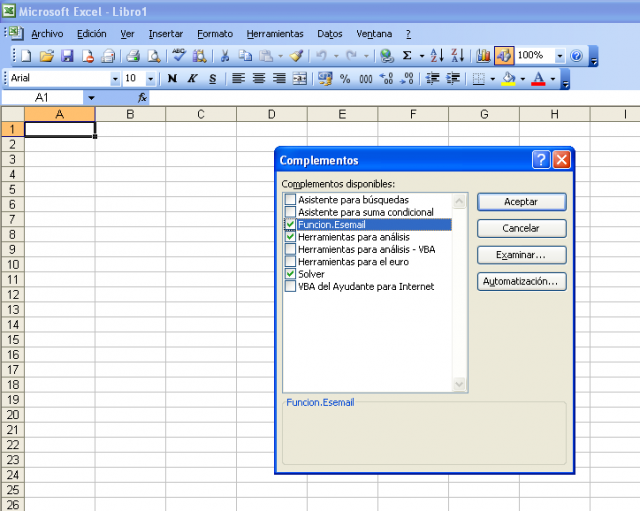Open AutoSum functions dropdown arrow
This screenshot has width=640, height=511.
click(422, 56)
